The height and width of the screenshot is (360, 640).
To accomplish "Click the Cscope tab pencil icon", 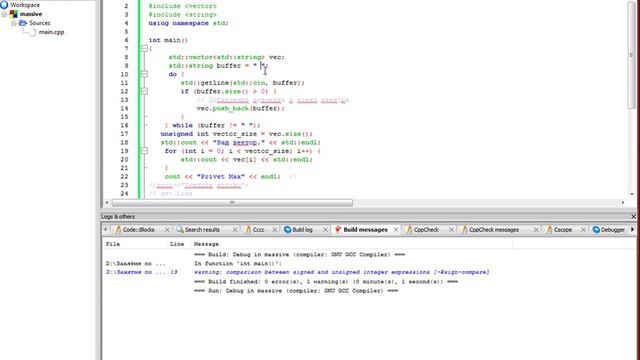I will pyautogui.click(x=549, y=230).
